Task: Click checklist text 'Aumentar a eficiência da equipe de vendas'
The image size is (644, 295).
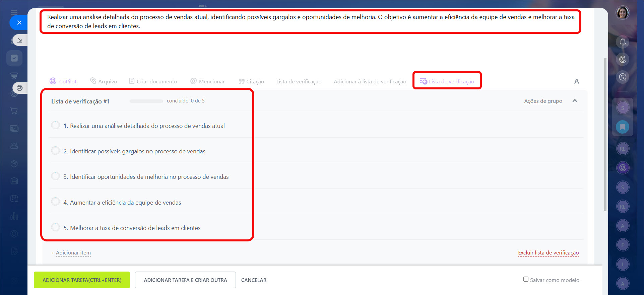Action: 125,203
